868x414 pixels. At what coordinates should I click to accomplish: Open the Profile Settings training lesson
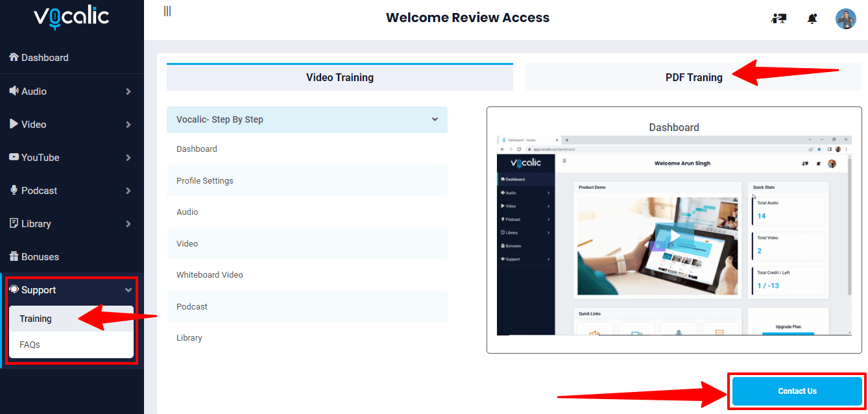[307, 180]
